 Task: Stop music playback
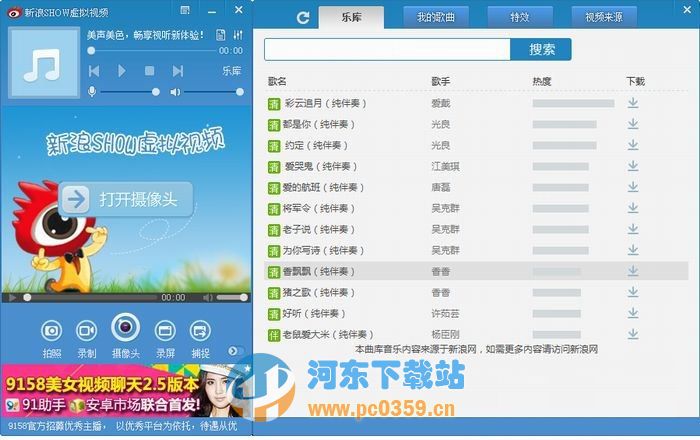point(150,71)
